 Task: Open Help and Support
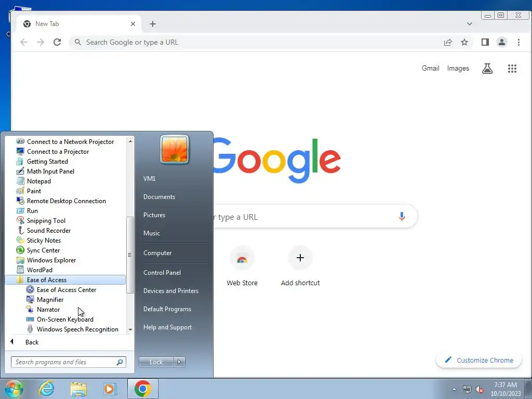(167, 327)
